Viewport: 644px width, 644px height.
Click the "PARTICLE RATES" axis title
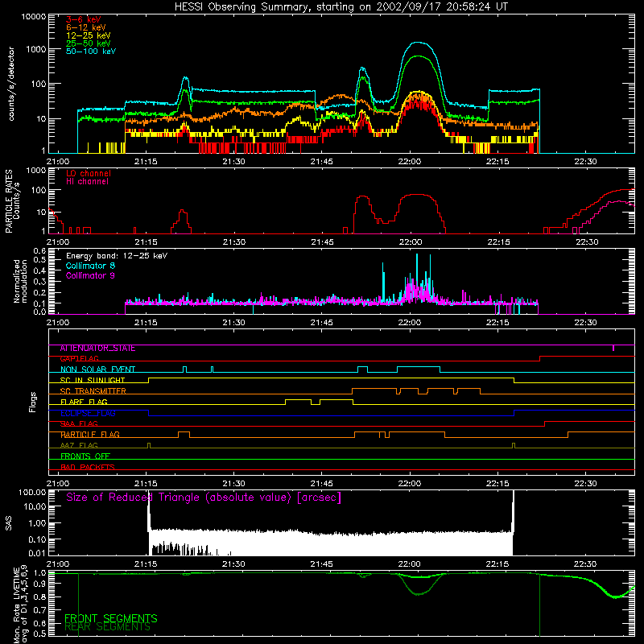point(9,201)
